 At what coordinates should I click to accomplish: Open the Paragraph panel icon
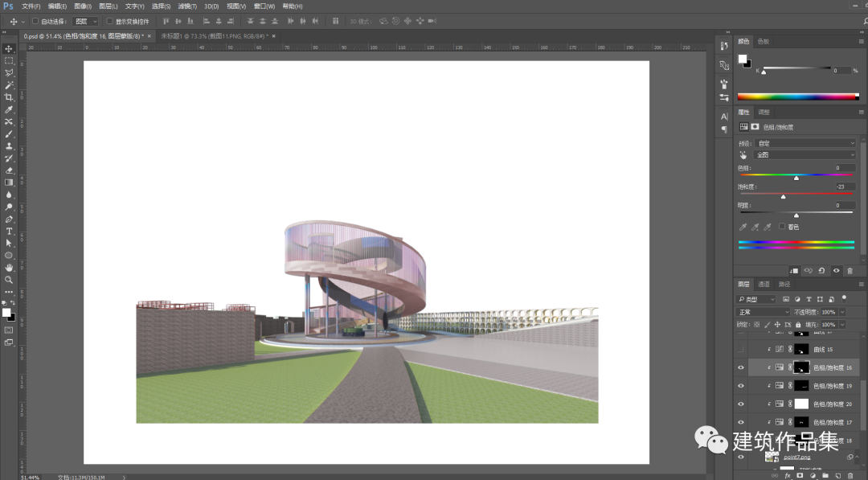coord(724,129)
